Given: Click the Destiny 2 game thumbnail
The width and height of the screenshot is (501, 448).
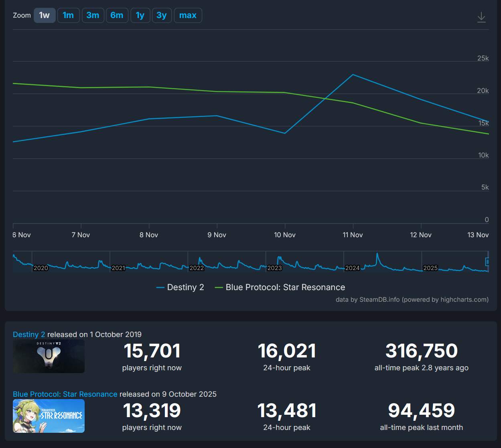Looking at the screenshot, I should (x=49, y=356).
